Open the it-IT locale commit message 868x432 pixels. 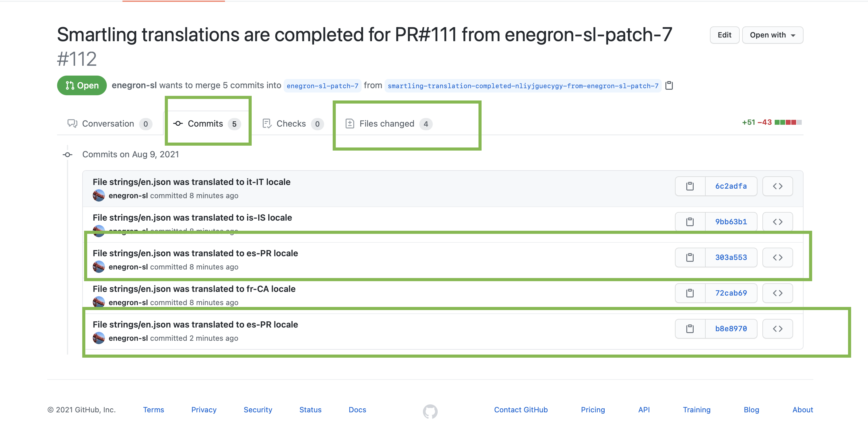click(192, 182)
